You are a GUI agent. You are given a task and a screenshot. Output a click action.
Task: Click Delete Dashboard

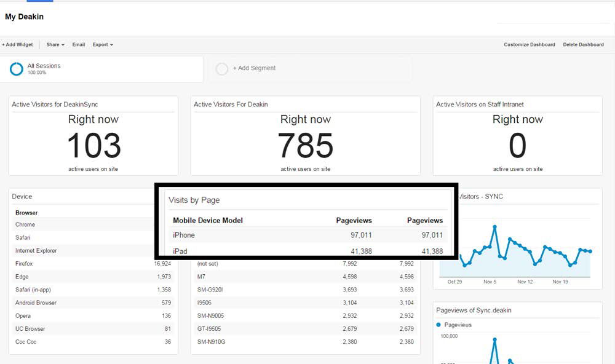(583, 45)
